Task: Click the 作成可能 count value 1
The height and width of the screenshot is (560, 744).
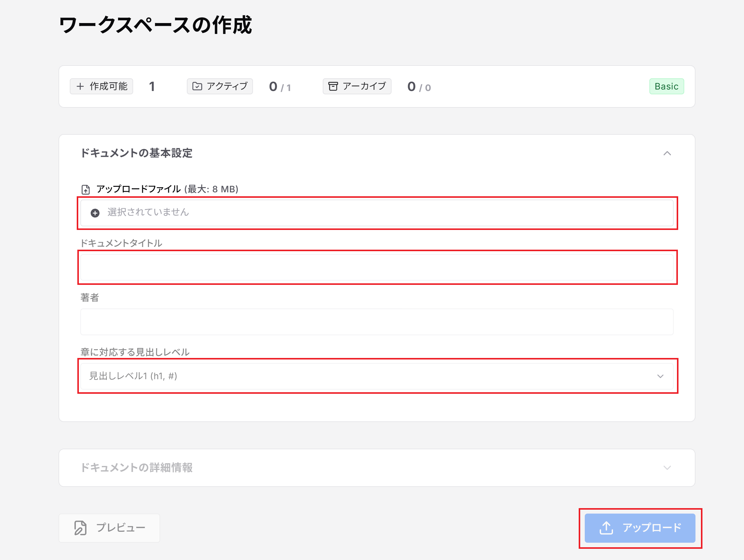Action: pos(152,86)
